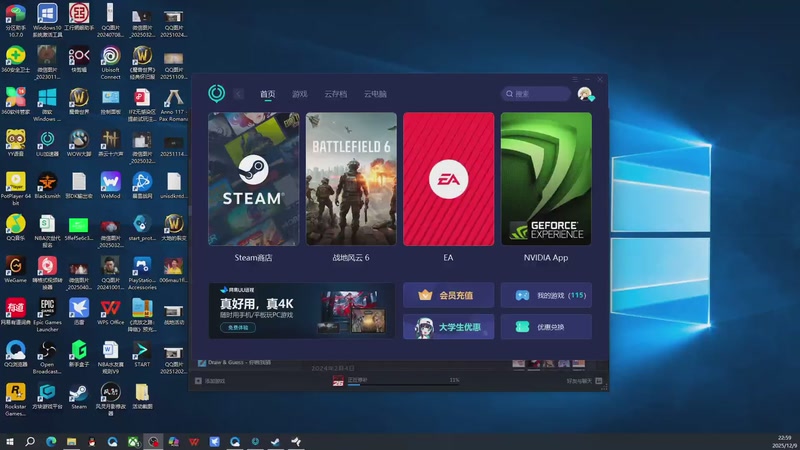Click the Steam download progress bar
This screenshot has height=450, width=800.
click(403, 384)
